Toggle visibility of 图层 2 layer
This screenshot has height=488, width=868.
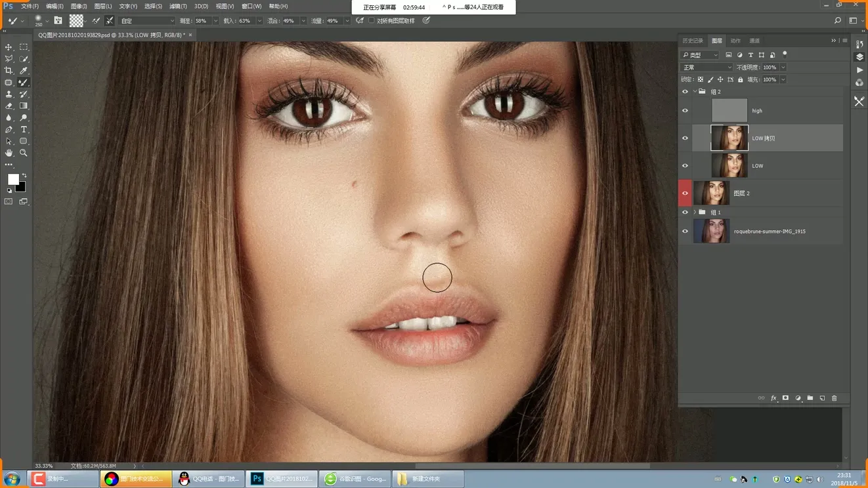tap(685, 193)
